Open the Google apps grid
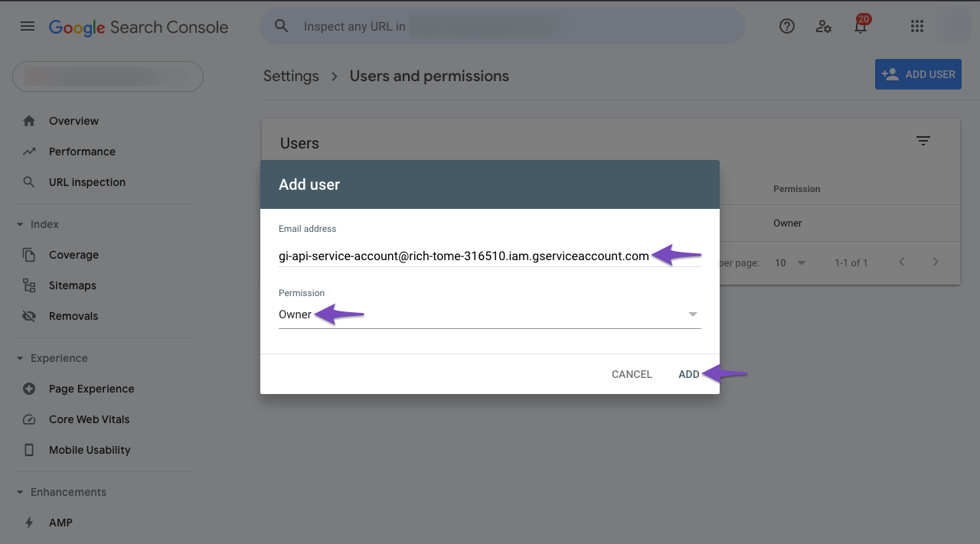 (x=917, y=26)
